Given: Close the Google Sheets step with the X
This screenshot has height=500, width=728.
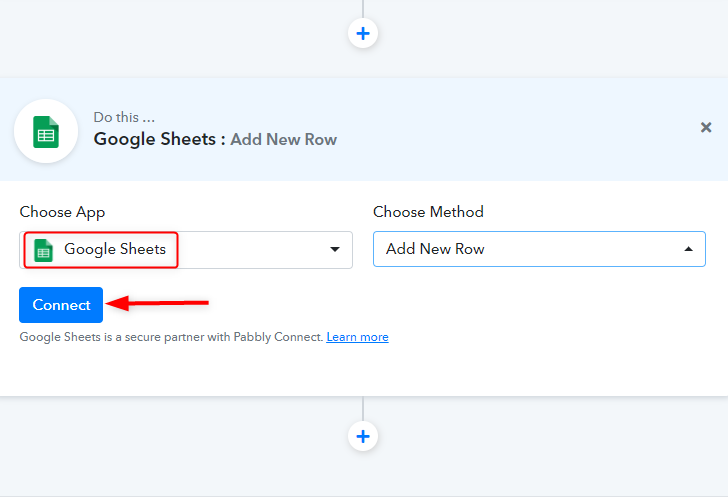Looking at the screenshot, I should (x=706, y=127).
